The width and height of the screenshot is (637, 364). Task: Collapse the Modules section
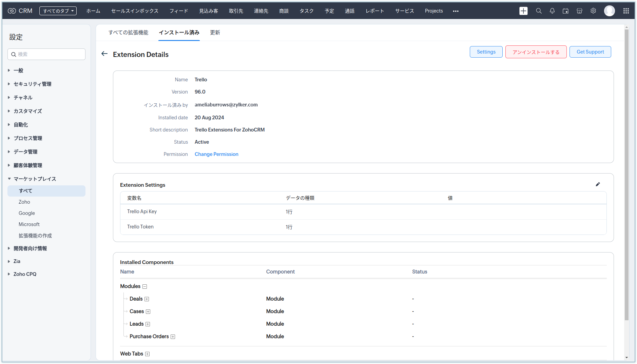point(145,286)
